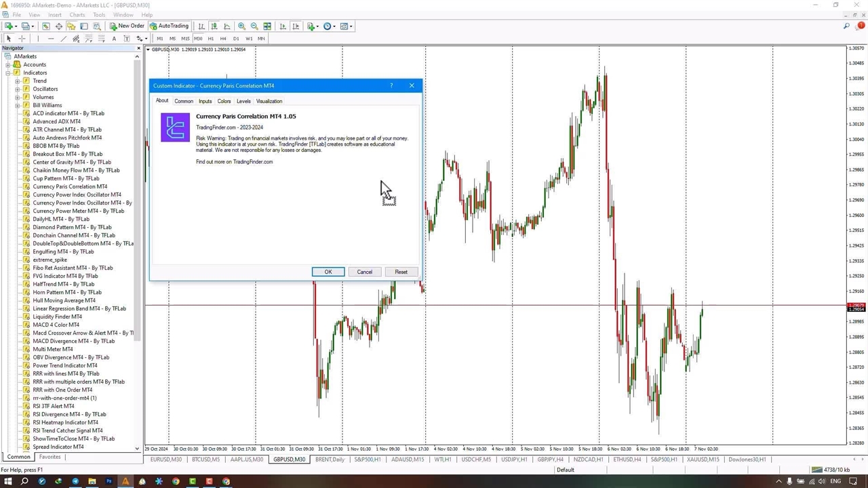Click the Zoom In magnifier toolbar icon
Image resolution: width=868 pixels, height=488 pixels.
tap(241, 26)
